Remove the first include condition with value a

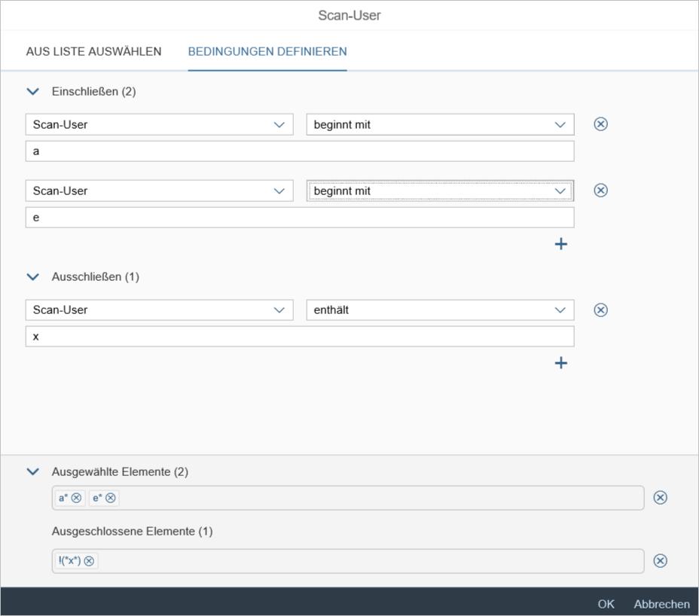click(600, 124)
